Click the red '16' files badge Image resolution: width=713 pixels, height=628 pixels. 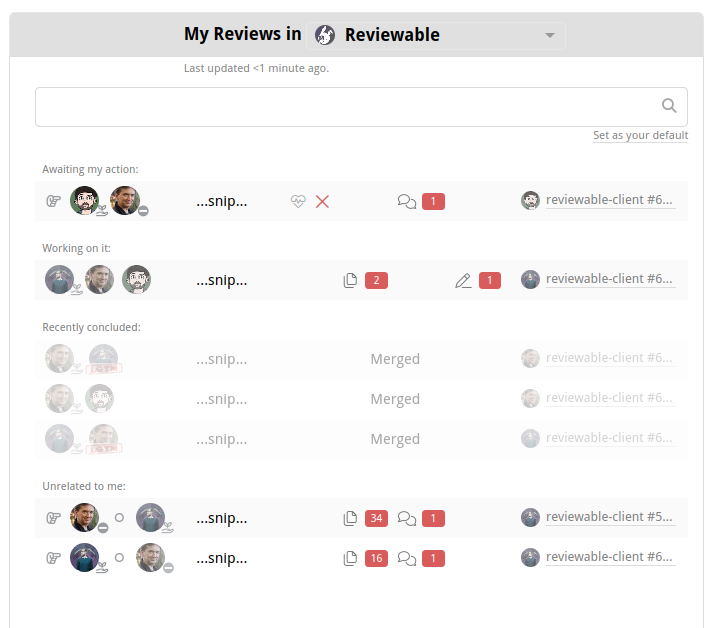[377, 558]
